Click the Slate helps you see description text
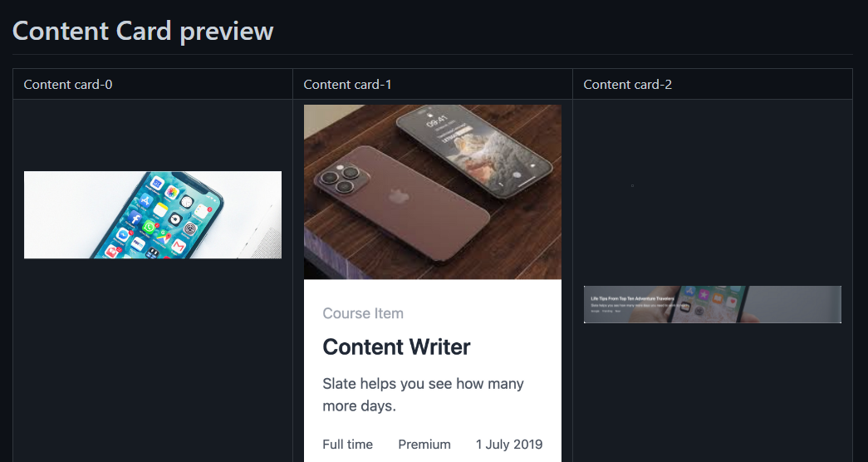This screenshot has height=462, width=868. [423, 395]
